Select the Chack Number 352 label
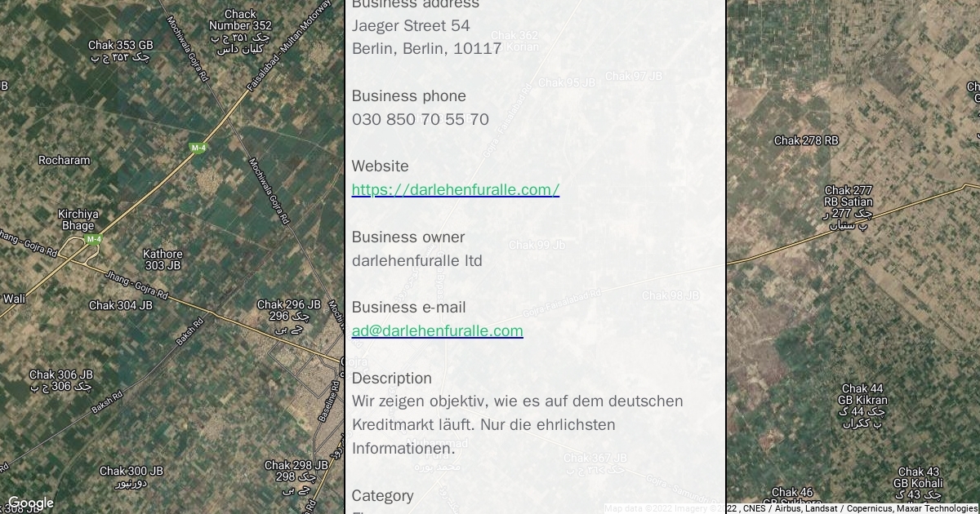 click(240, 31)
